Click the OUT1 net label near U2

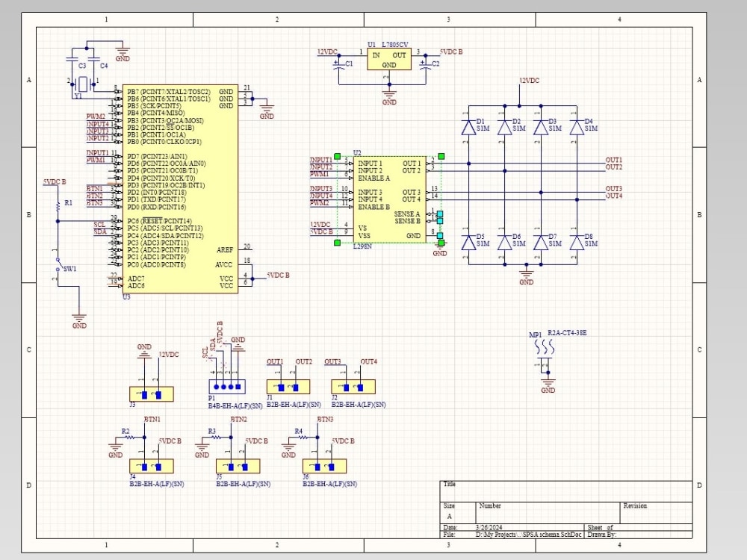[x=616, y=159]
